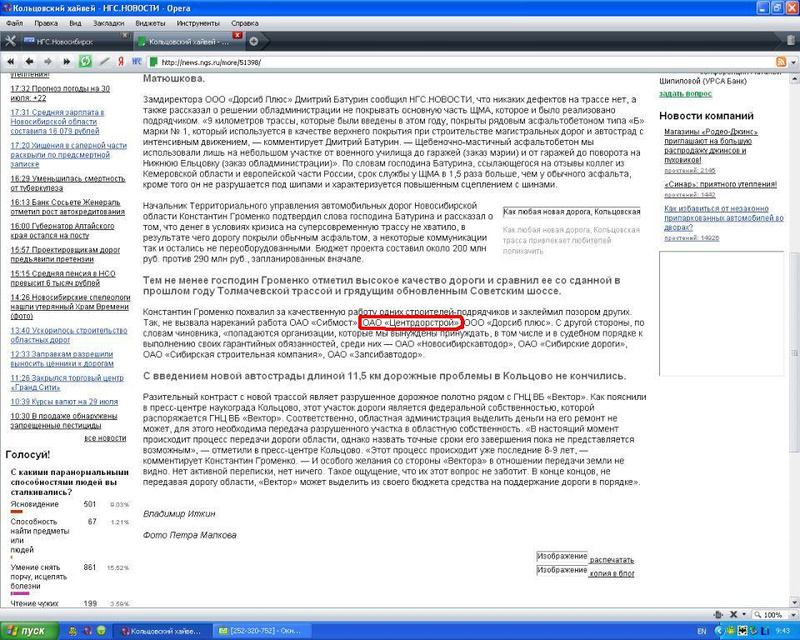Open news link 'Прогноз погоды на 30 июля'
Screen dimensions: 800x640
[60, 93]
